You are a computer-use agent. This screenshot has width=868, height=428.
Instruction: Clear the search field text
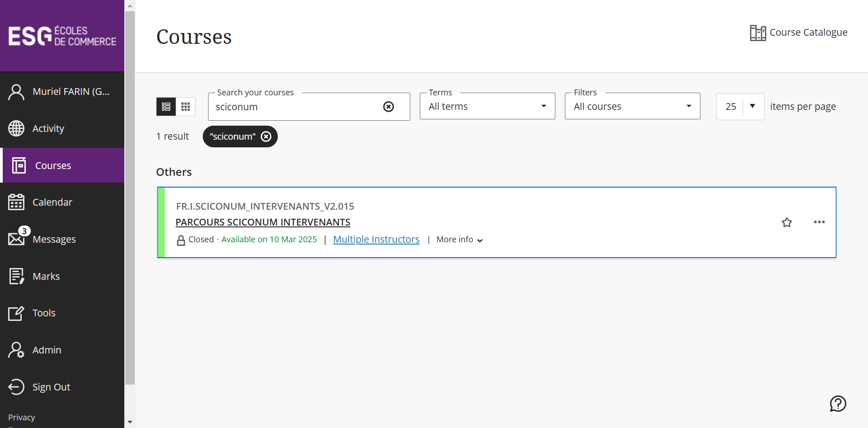pos(388,107)
